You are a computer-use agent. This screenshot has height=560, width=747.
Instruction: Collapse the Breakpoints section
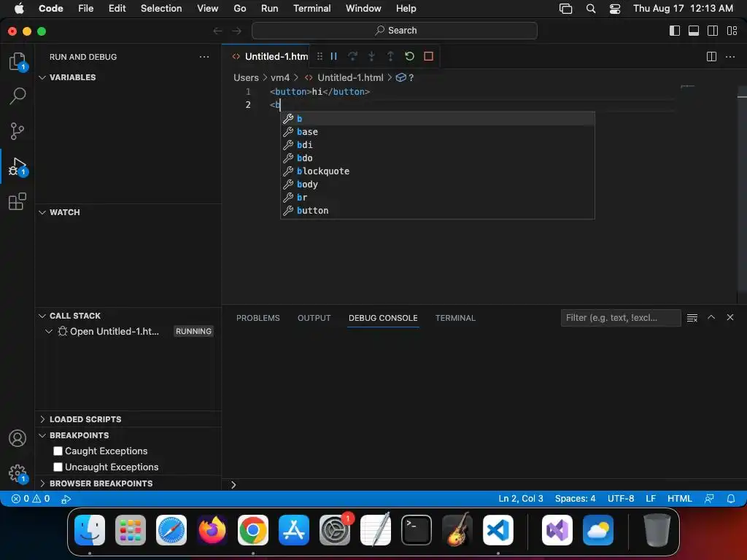(42, 435)
